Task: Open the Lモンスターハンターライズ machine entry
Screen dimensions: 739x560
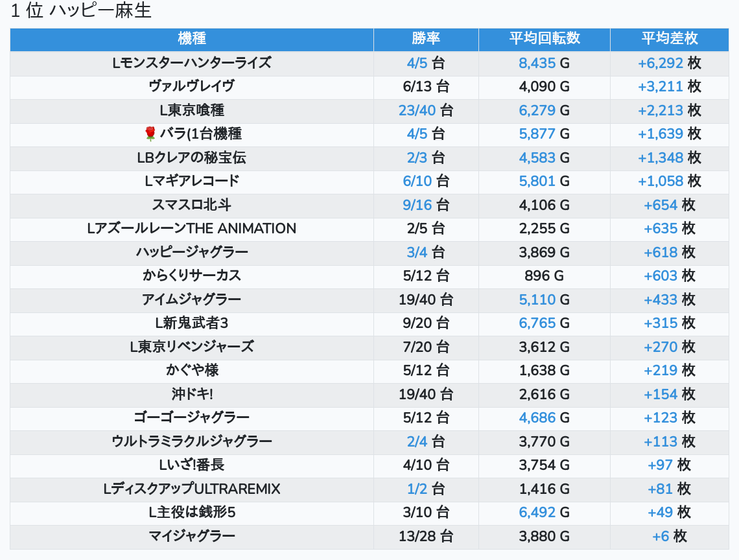Action: click(x=191, y=63)
